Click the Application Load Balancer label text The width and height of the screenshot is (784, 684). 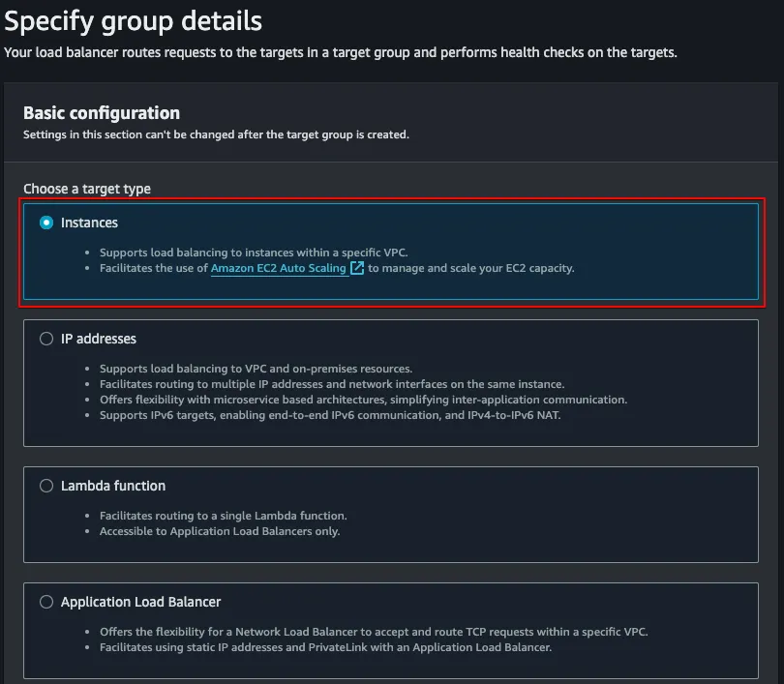[x=140, y=602]
